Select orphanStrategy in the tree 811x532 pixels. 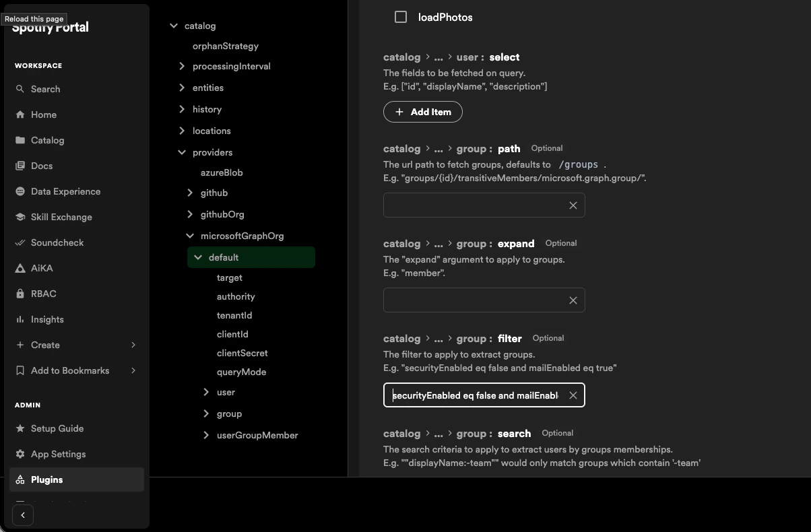click(226, 46)
